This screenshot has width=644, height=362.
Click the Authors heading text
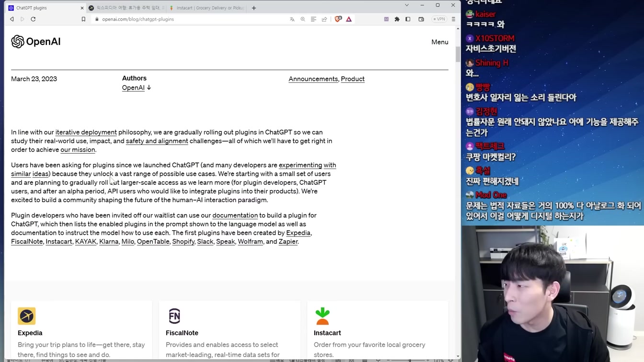click(134, 78)
